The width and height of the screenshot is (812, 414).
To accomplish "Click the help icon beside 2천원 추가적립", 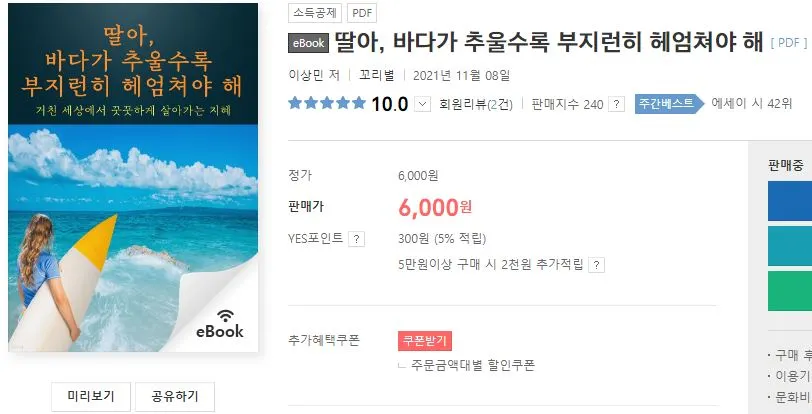I will (x=597, y=265).
